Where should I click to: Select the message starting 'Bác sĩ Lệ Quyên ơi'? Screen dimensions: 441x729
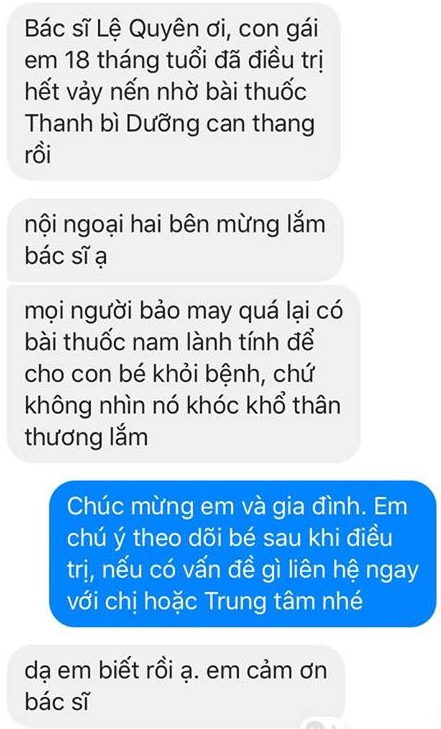(174, 91)
